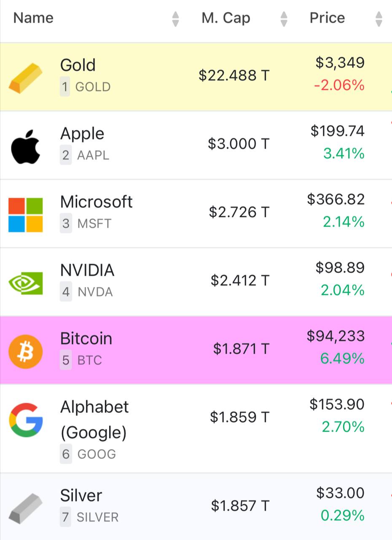The height and width of the screenshot is (540, 392).
Task: Click the Silver bar icon
Action: pyautogui.click(x=26, y=509)
